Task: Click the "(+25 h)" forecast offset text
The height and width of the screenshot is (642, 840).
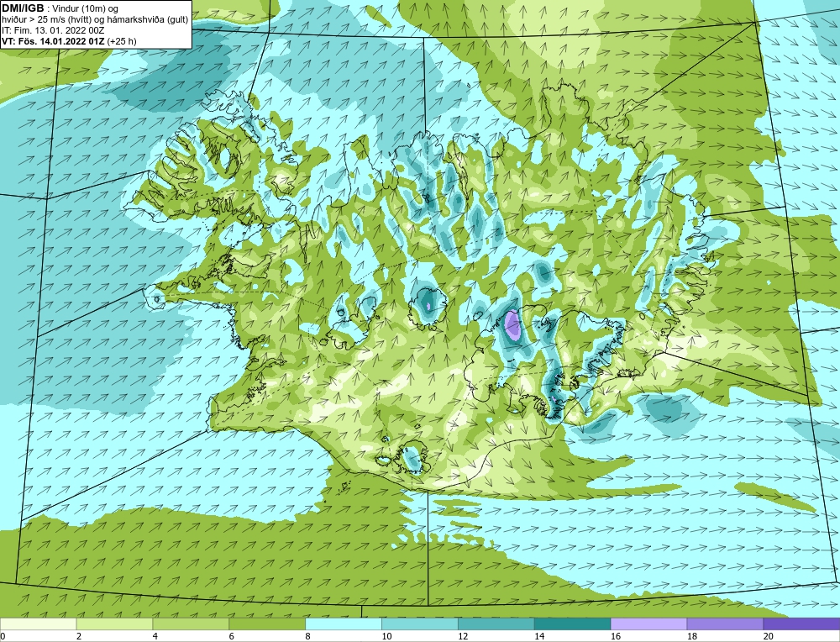Action: (x=122, y=41)
